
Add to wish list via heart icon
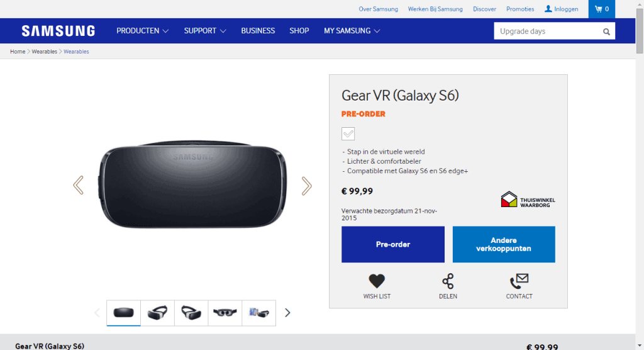tap(377, 281)
